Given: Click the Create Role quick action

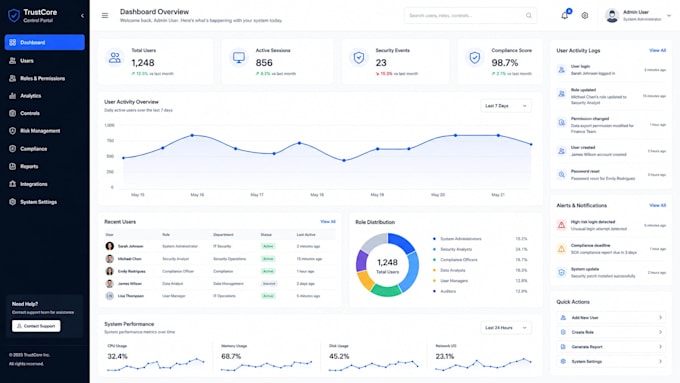Looking at the screenshot, I should [x=611, y=332].
